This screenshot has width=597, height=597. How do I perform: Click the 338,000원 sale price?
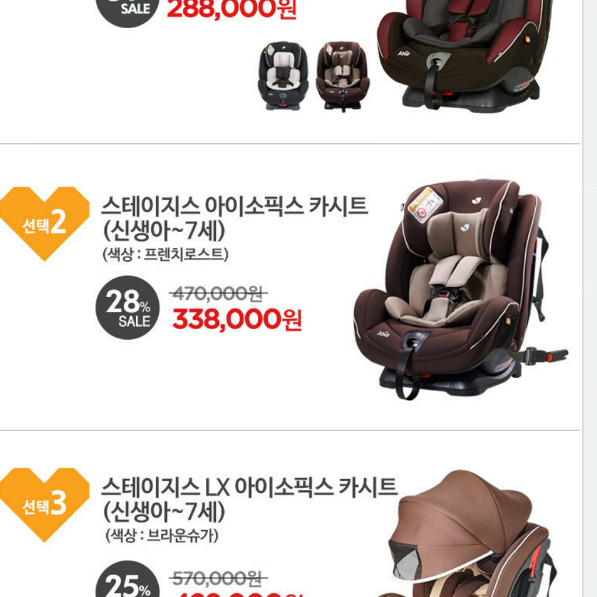tap(237, 319)
